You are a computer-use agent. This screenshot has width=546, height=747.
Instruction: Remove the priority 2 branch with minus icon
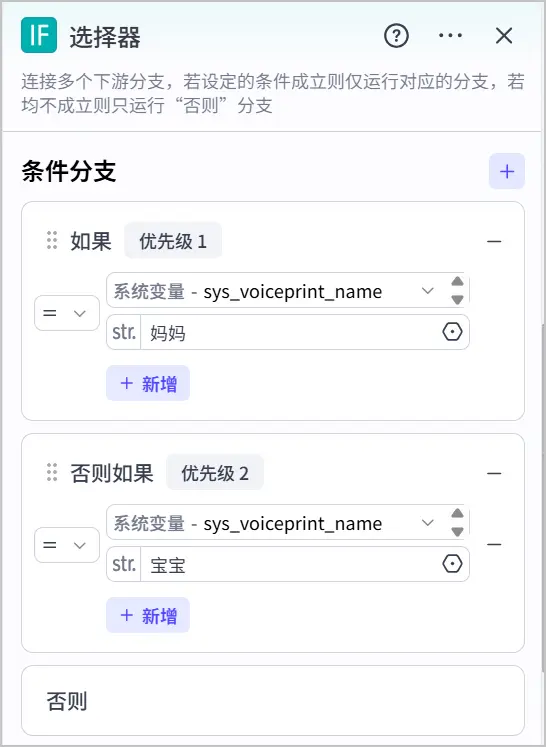click(494, 474)
